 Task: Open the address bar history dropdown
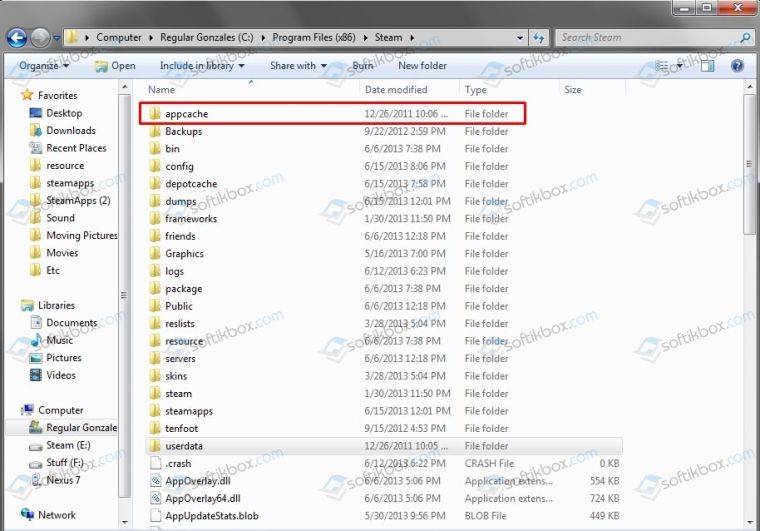click(x=520, y=38)
